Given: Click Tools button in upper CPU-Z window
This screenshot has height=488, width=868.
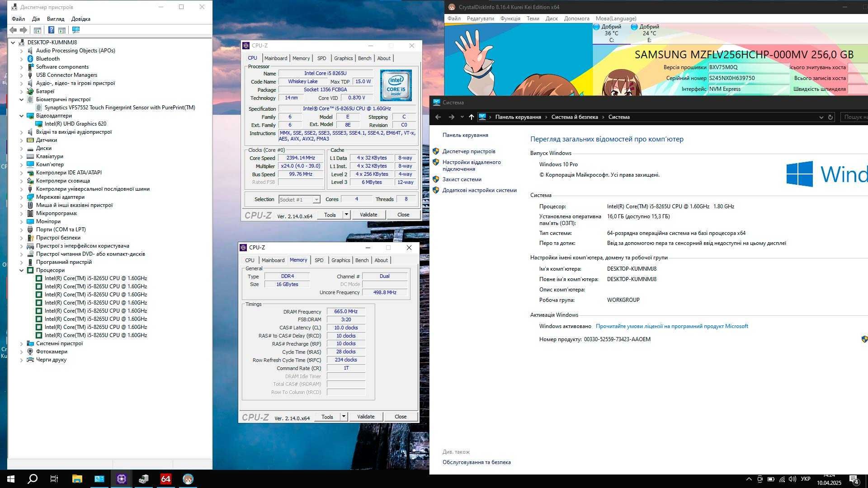Looking at the screenshot, I should tap(330, 215).
